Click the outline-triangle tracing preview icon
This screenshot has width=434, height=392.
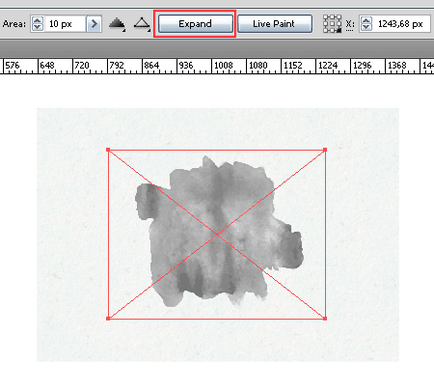[x=142, y=24]
